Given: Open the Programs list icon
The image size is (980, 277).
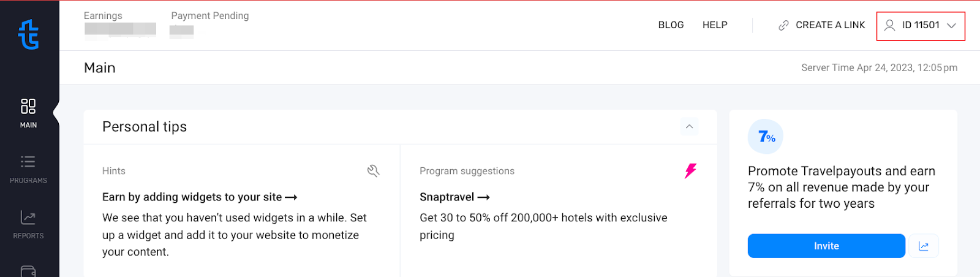Looking at the screenshot, I should click(28, 162).
